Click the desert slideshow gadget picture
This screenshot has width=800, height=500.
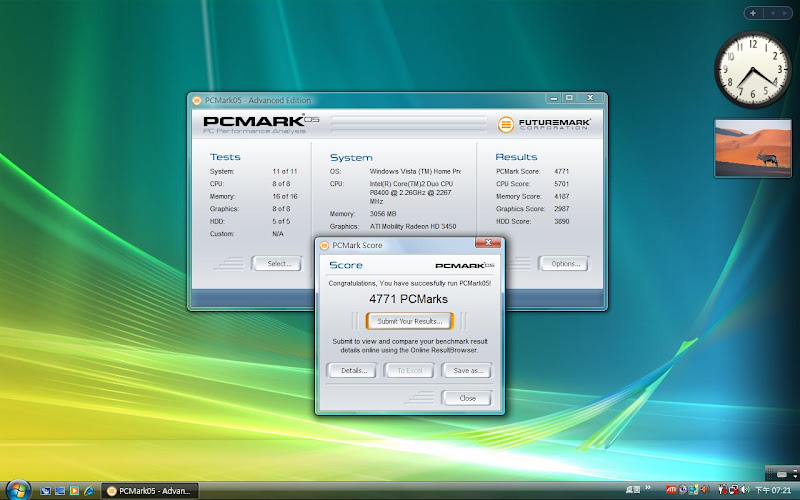pos(753,148)
